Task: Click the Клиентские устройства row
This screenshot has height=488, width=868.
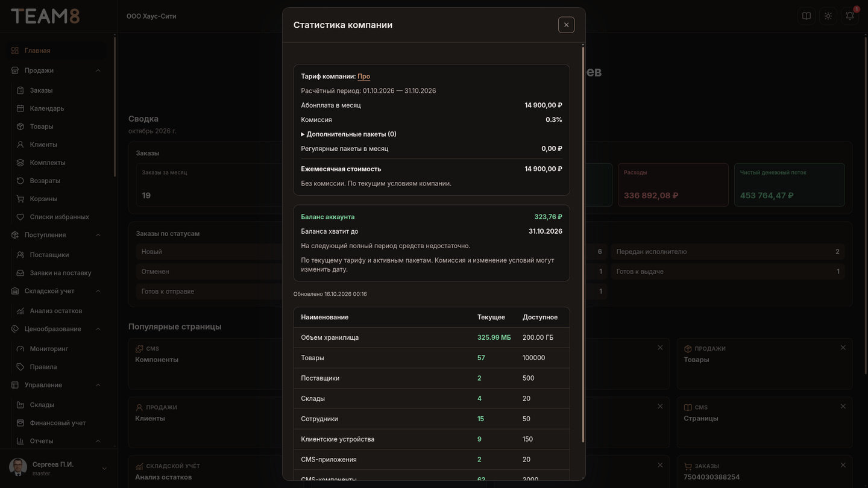Action: pyautogui.click(x=432, y=439)
